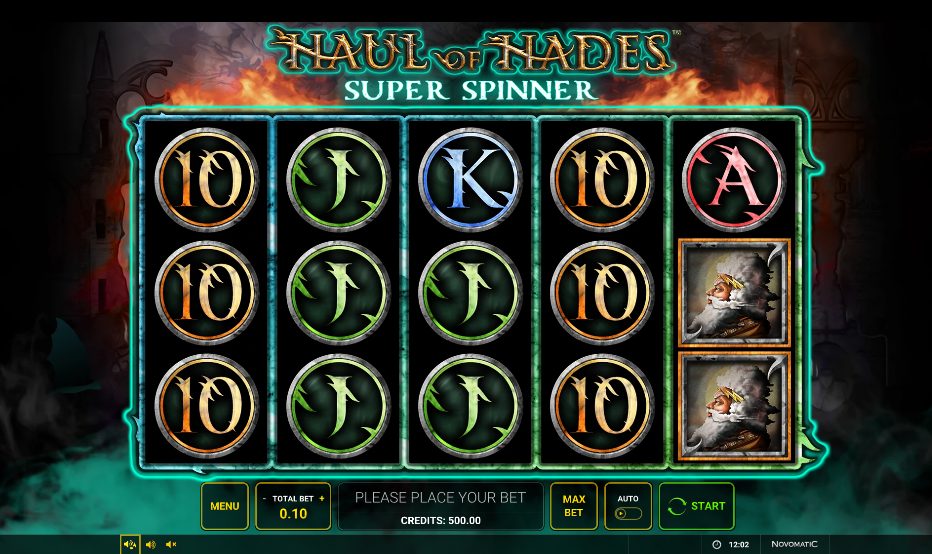932x554 pixels.
Task: Click the red A symbol
Action: tap(733, 179)
